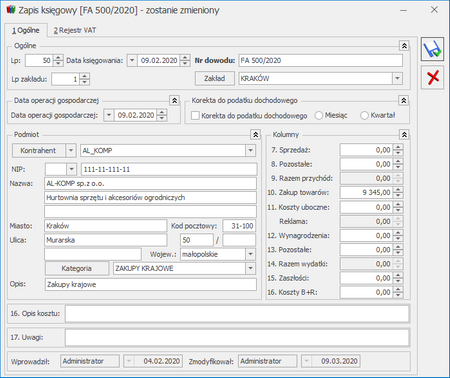Click the 17. Uwagi field

(237, 337)
